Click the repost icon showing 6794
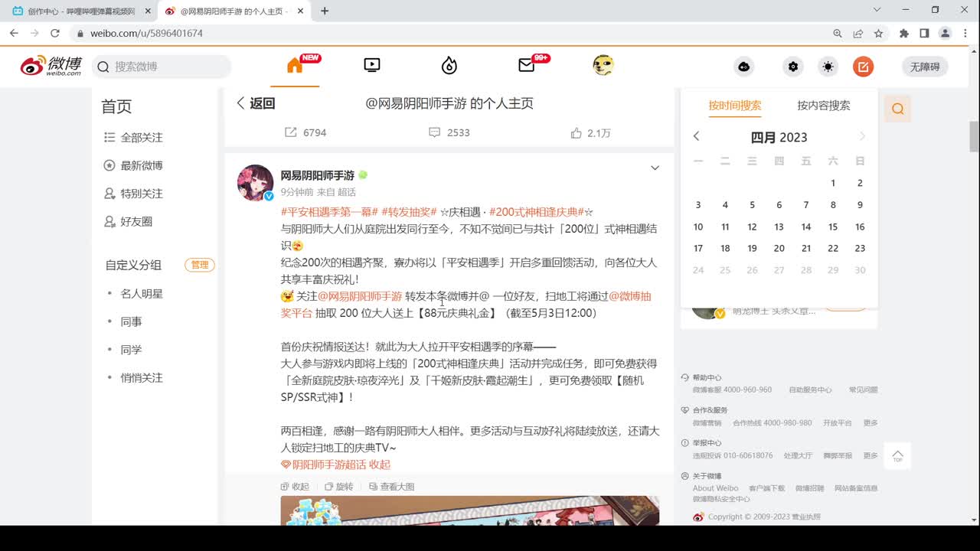The height and width of the screenshot is (551, 980). 291,132
